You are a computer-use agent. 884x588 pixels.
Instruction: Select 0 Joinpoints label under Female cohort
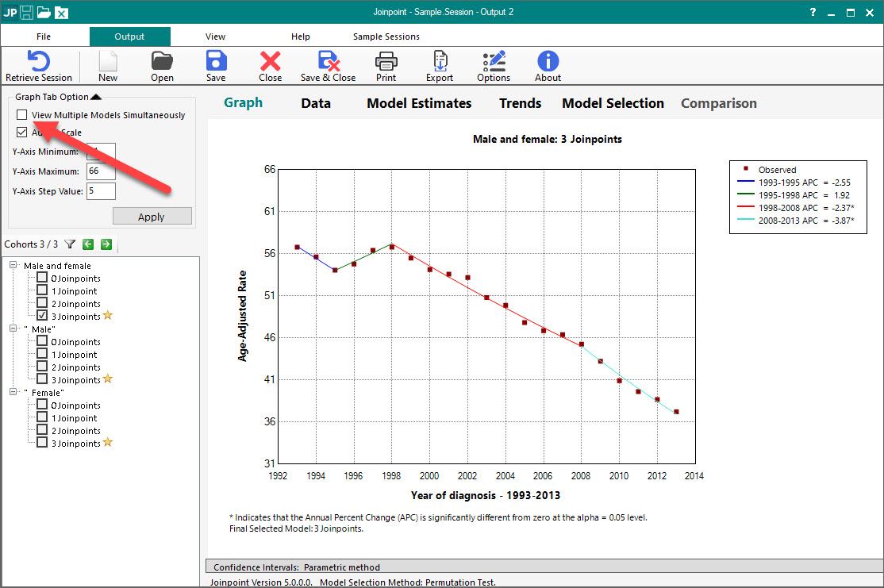click(76, 405)
